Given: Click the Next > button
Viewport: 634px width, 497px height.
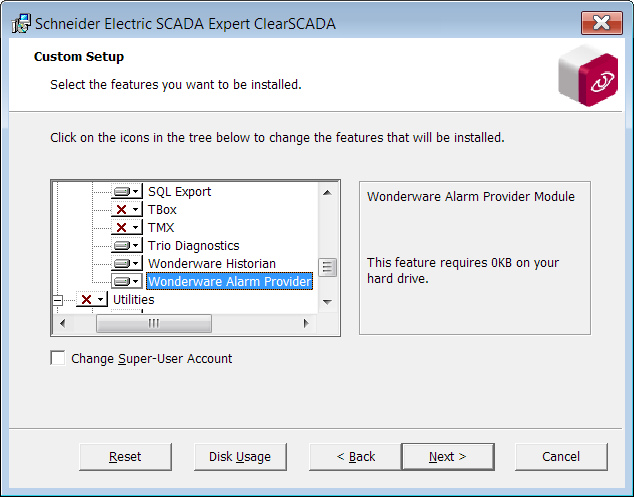Looking at the screenshot, I should [x=448, y=457].
